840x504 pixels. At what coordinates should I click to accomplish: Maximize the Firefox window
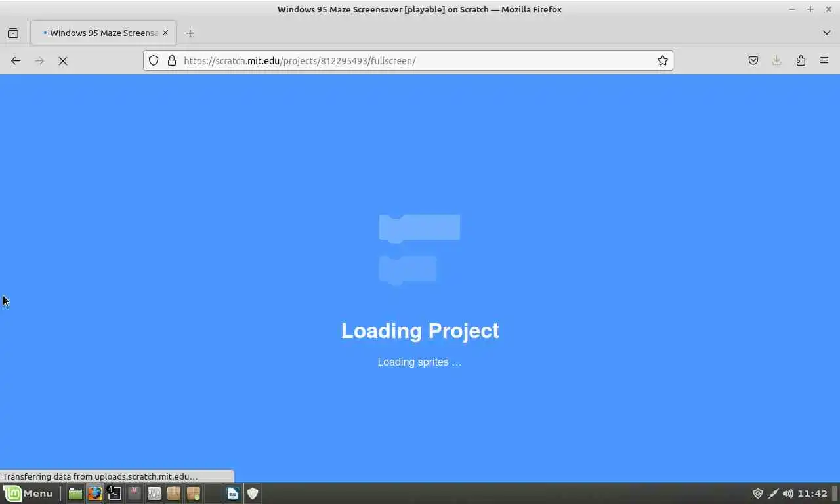tap(810, 9)
